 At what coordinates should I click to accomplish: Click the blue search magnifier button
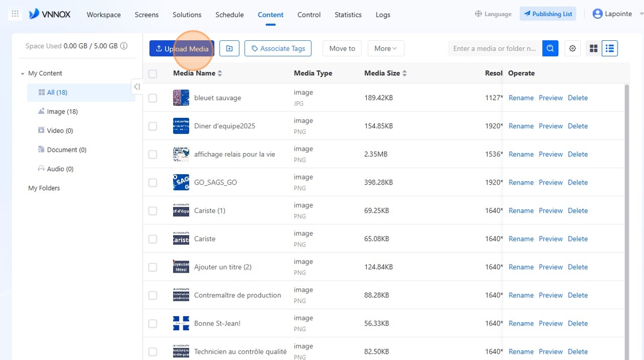click(x=550, y=48)
